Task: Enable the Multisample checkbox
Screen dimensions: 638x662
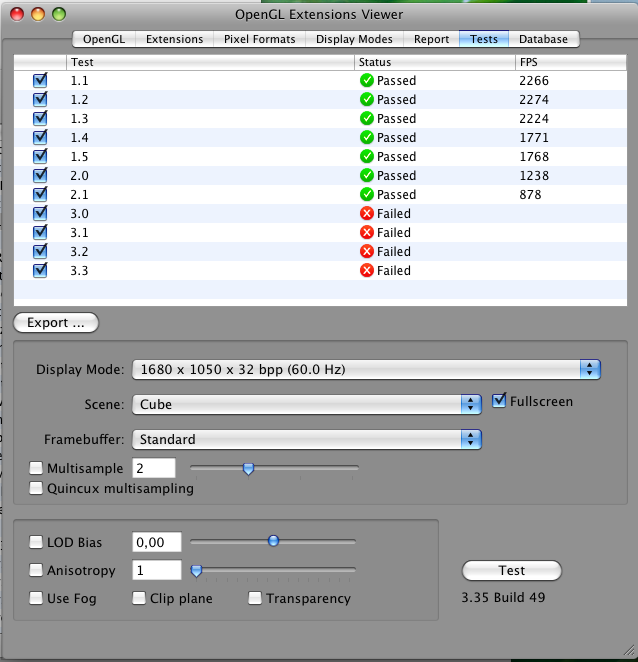Action: 36,468
